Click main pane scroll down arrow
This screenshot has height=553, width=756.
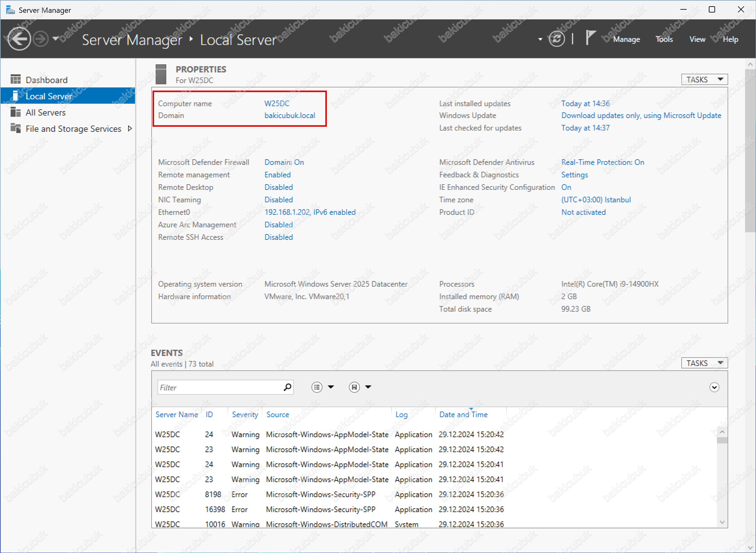click(750, 548)
